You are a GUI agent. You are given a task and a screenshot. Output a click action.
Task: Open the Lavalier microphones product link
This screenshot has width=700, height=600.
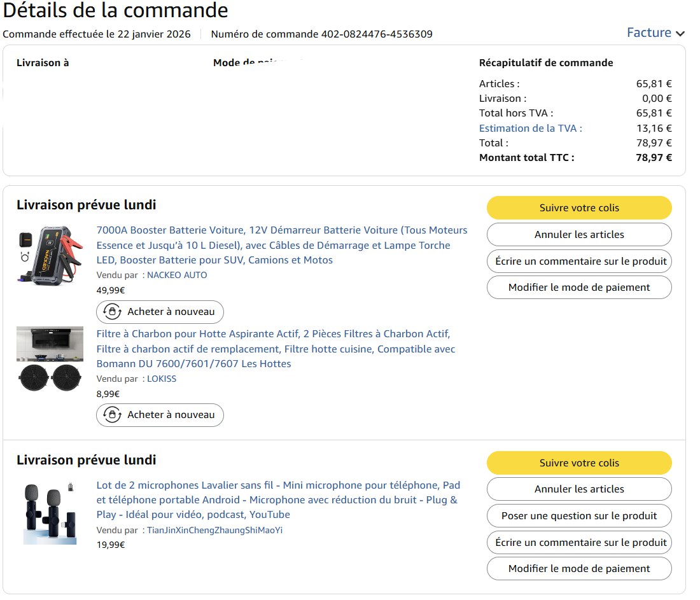277,499
